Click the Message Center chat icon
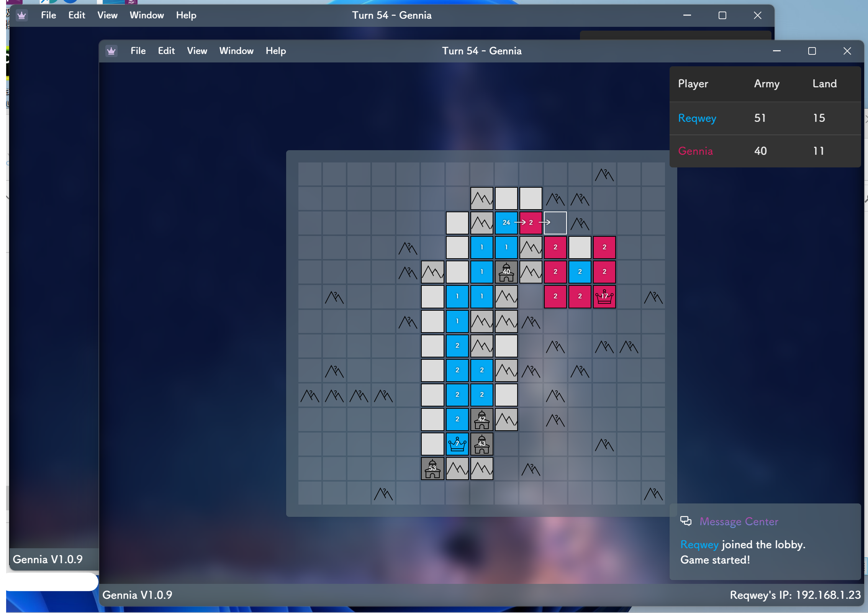The width and height of the screenshot is (868, 613). tap(686, 521)
